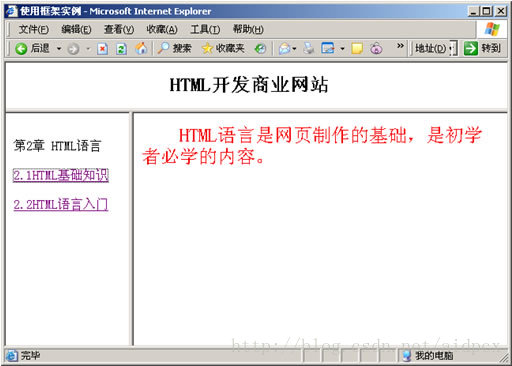Click the Edit page icon
This screenshot has width=512, height=366.
(x=328, y=49)
